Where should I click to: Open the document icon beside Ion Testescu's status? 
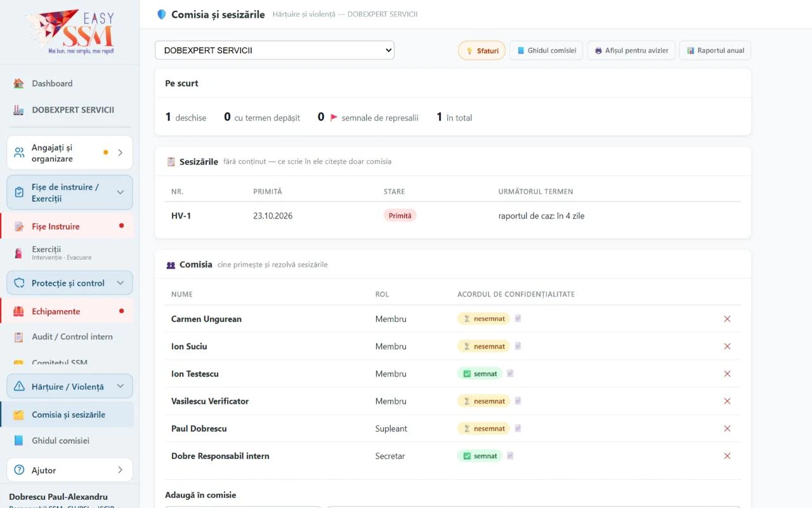[x=510, y=373]
